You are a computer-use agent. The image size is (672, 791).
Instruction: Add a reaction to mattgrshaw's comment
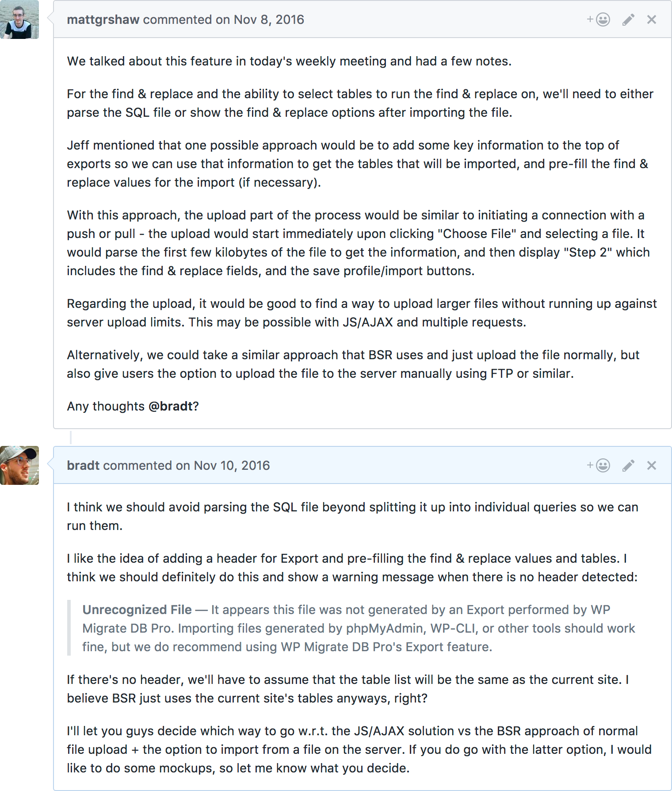(x=598, y=19)
